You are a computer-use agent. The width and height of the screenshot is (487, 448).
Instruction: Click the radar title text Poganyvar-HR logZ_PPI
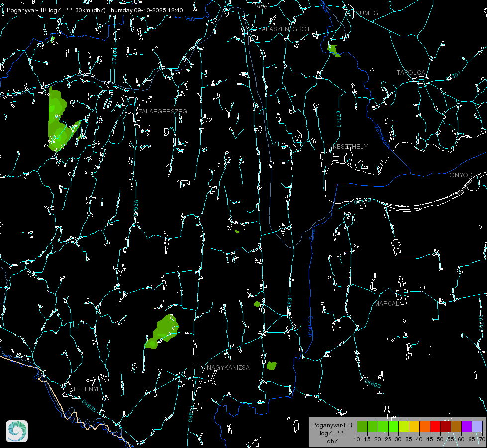[40, 10]
